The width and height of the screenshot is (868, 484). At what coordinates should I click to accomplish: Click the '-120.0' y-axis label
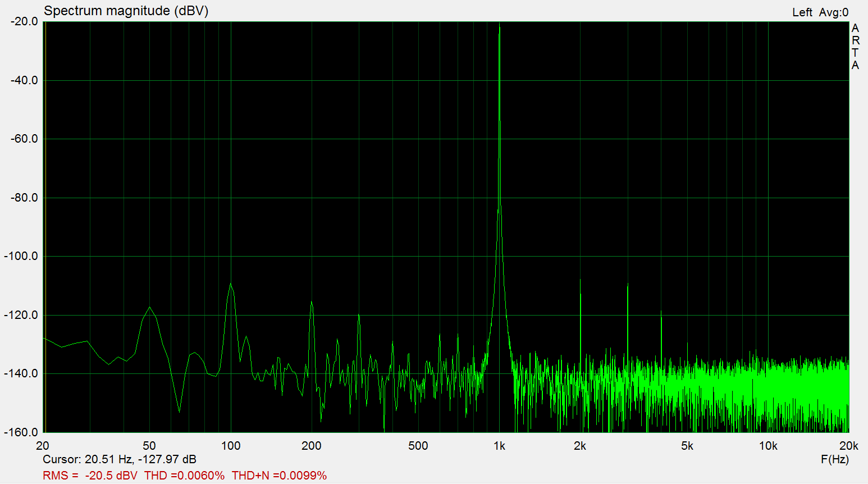21,315
